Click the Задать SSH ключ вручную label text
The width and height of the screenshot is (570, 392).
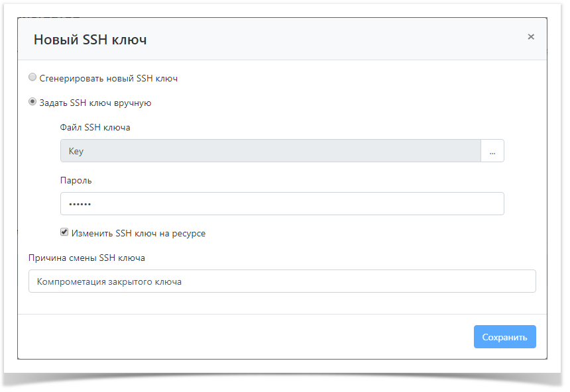pos(95,103)
